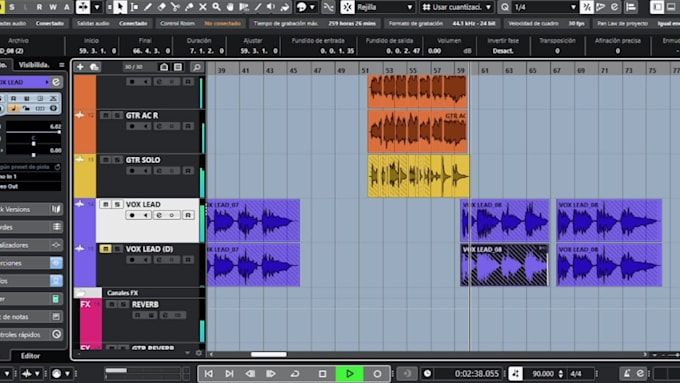Viewport: 680px width, 383px height.
Task: Solo the VOX LEAD track
Action: (x=117, y=204)
